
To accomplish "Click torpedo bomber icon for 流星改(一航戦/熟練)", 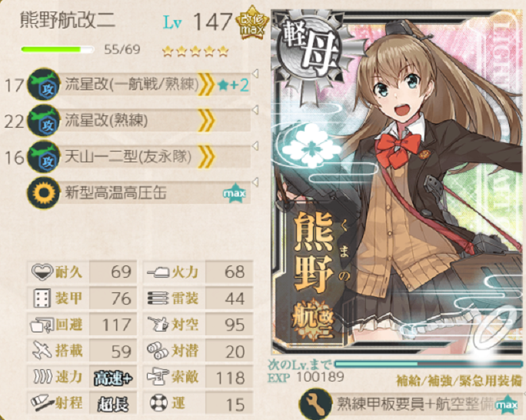I will click(44, 85).
